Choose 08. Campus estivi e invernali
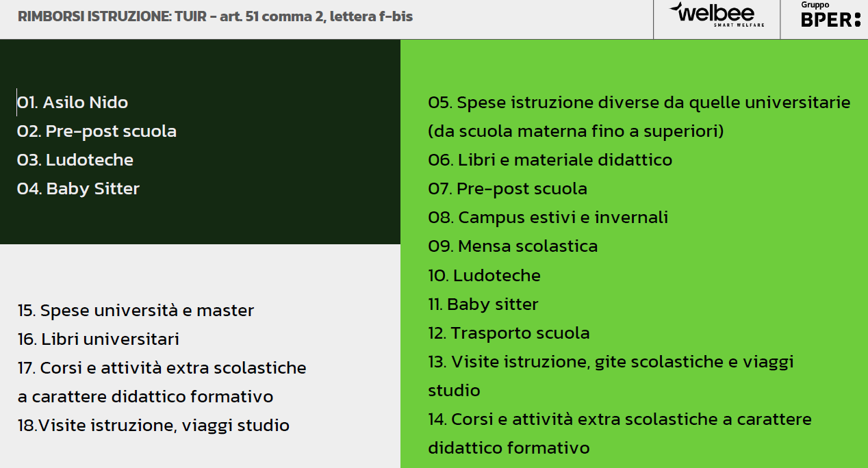Viewport: 868px width, 468px height. pos(548,218)
